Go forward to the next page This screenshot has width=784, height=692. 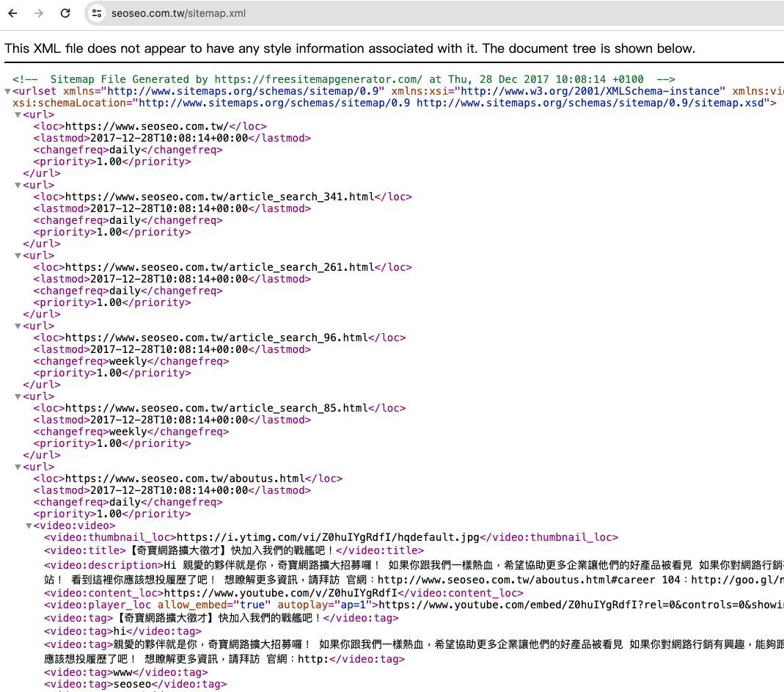pyautogui.click(x=38, y=13)
